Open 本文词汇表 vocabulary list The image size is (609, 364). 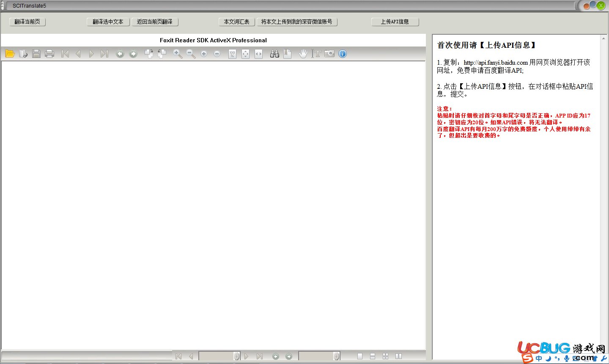(237, 22)
